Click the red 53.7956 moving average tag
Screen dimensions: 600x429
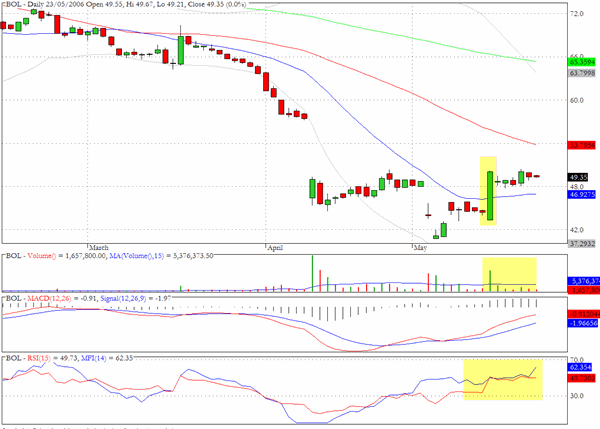tap(582, 145)
